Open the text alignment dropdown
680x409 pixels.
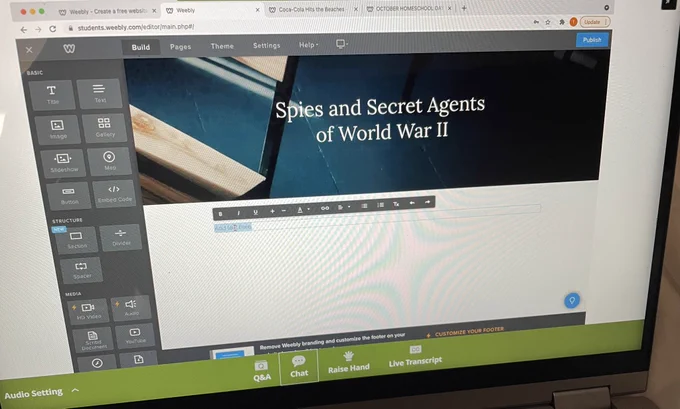[x=343, y=207]
